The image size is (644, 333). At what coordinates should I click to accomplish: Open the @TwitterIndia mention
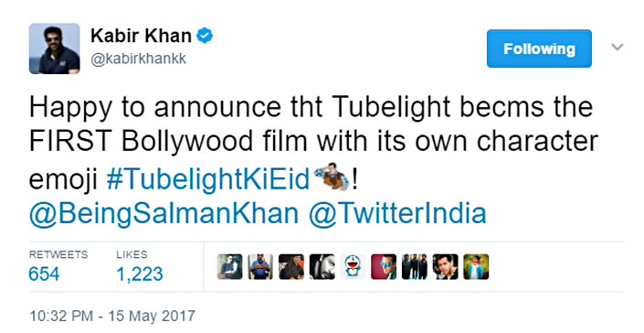pyautogui.click(x=397, y=214)
